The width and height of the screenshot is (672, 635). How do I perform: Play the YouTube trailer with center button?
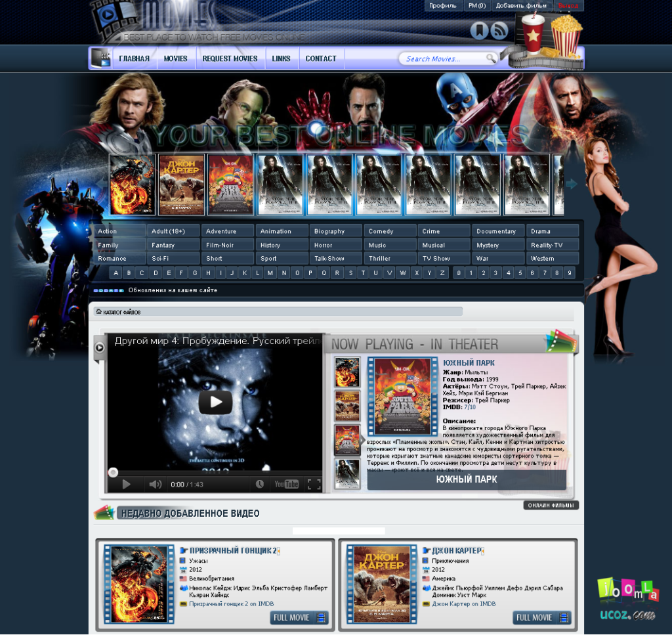pos(215,402)
